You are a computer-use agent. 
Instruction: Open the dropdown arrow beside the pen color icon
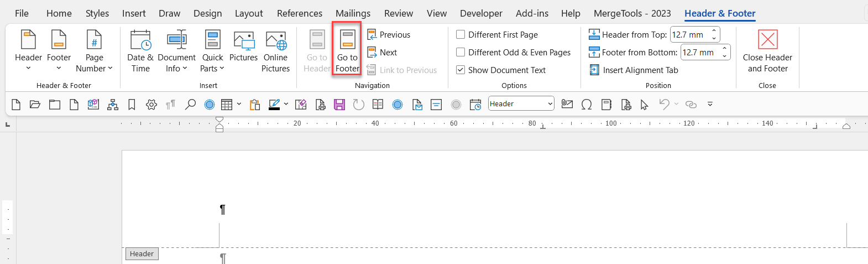(x=286, y=103)
